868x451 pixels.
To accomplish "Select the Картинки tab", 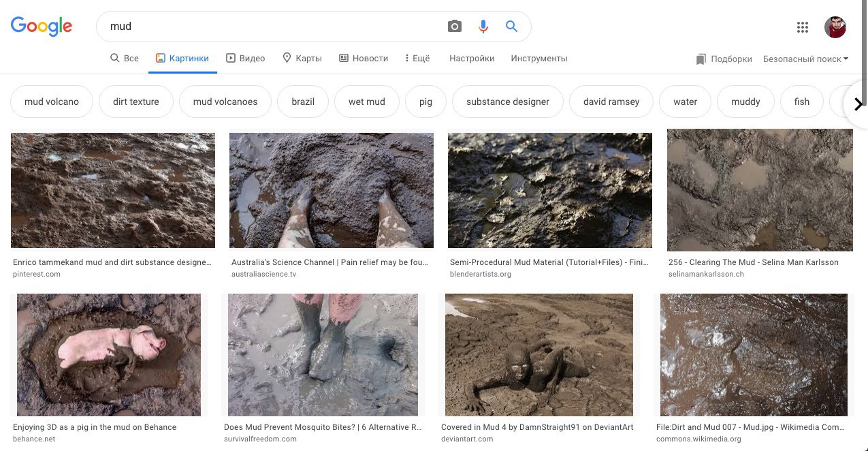I will (182, 59).
